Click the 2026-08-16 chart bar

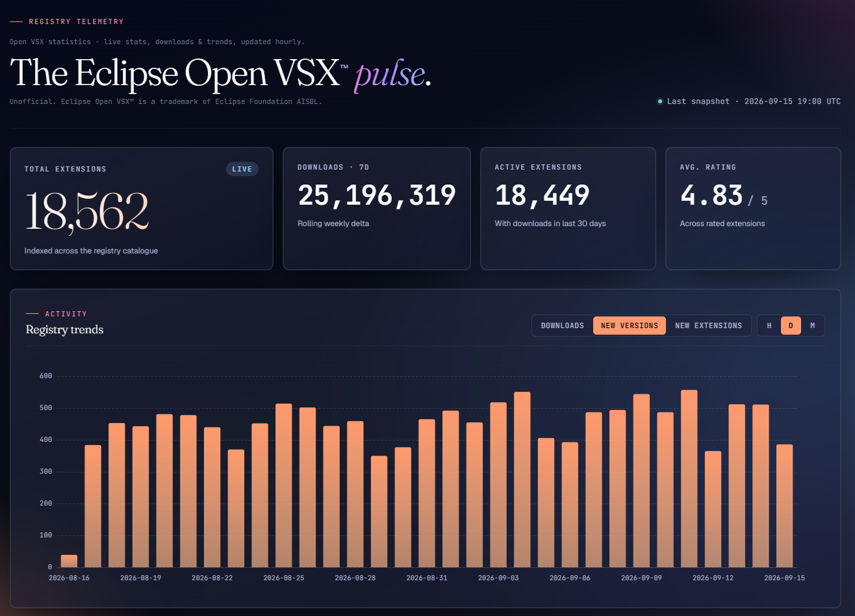69,561
